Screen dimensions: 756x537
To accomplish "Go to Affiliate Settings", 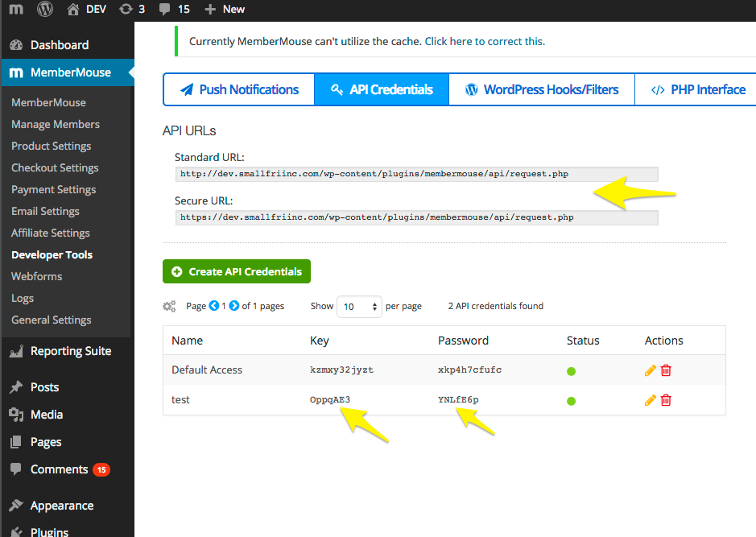I will 51,233.
